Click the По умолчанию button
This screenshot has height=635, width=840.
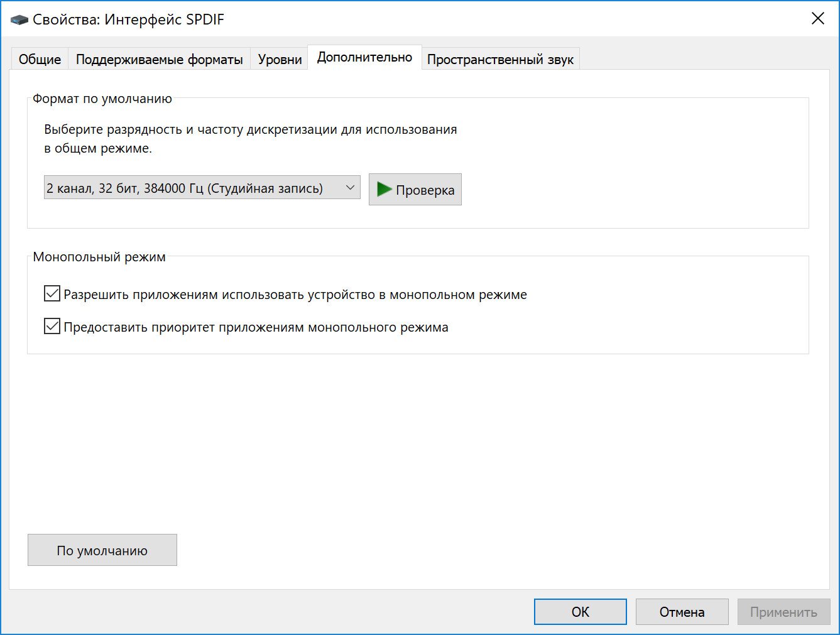[x=102, y=550]
